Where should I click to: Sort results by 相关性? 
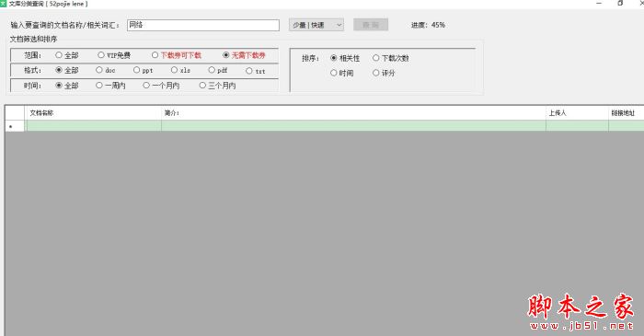[345, 58]
